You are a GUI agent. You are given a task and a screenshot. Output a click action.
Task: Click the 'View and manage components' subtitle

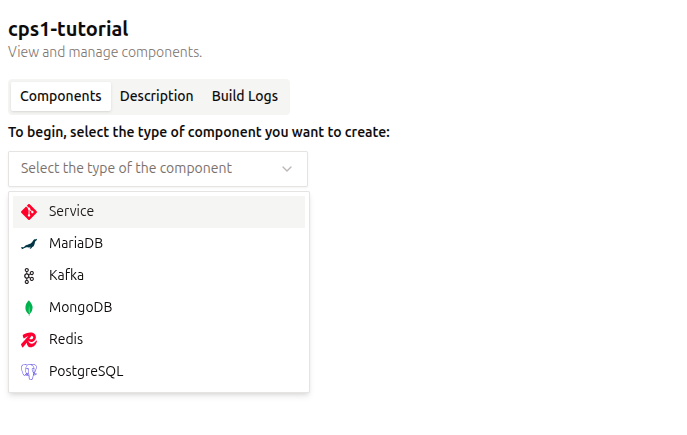point(105,52)
